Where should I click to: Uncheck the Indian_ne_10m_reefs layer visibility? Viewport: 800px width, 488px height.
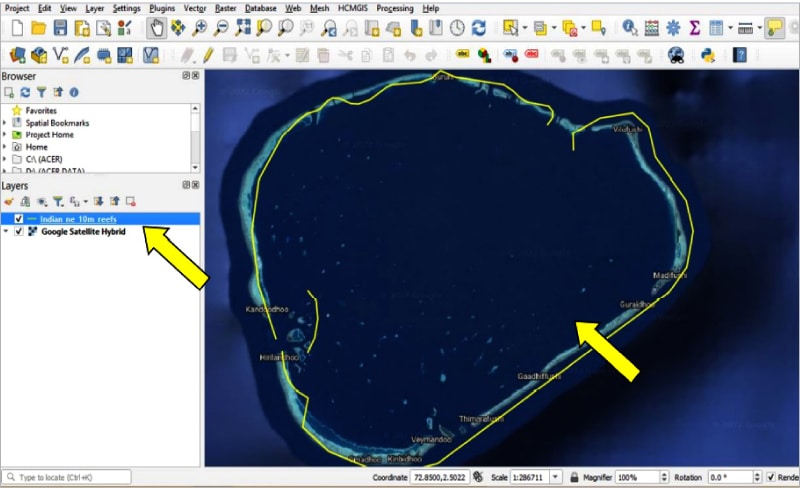19,218
